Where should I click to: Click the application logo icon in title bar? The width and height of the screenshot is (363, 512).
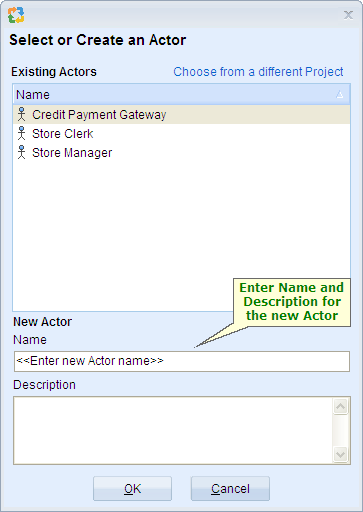point(16,15)
